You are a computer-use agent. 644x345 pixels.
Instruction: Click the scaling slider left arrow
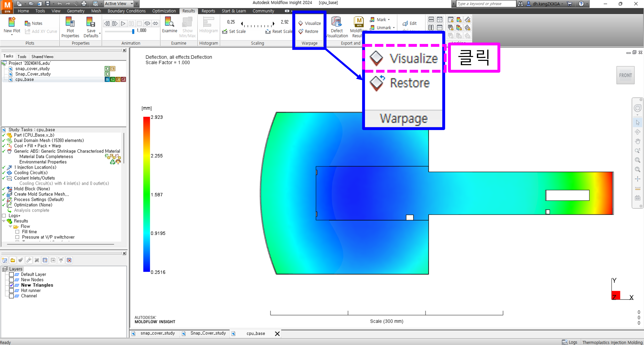[x=242, y=24]
